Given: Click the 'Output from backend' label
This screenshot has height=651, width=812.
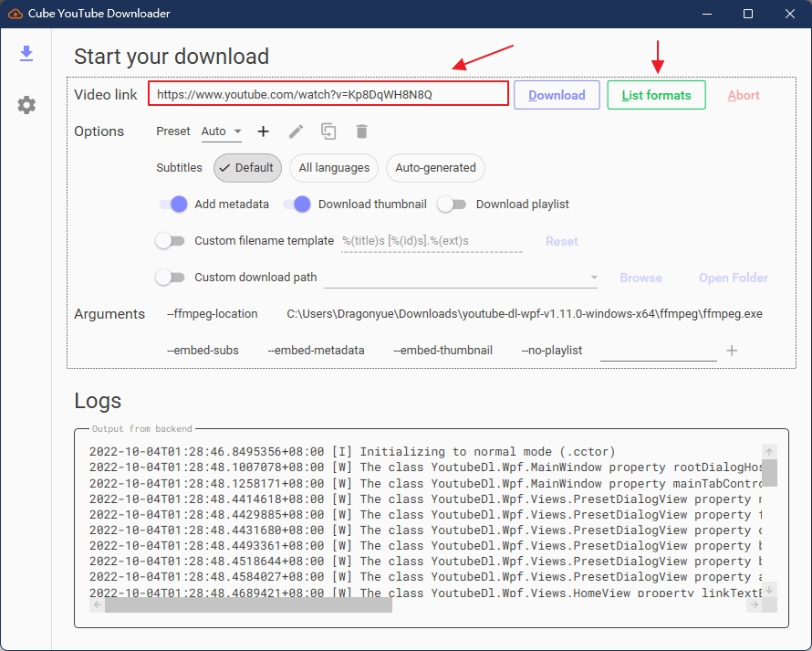Looking at the screenshot, I should (x=142, y=428).
